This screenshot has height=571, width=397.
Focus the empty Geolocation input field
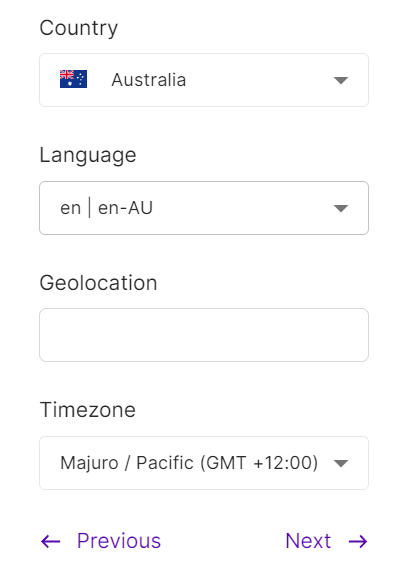coord(204,335)
